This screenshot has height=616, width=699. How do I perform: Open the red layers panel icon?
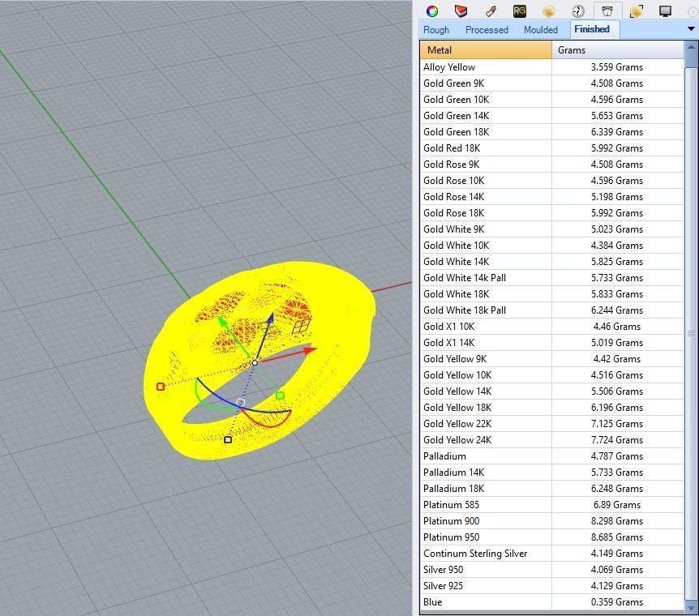461,11
